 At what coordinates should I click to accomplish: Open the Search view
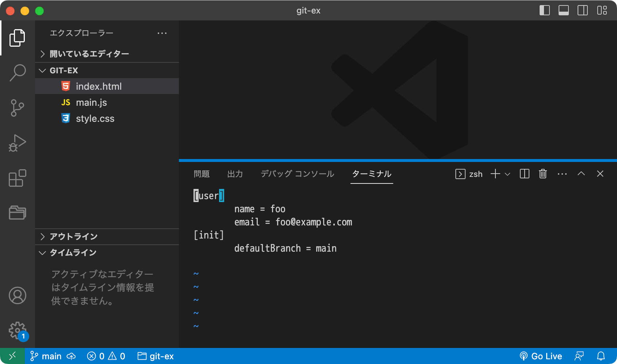pyautogui.click(x=17, y=73)
